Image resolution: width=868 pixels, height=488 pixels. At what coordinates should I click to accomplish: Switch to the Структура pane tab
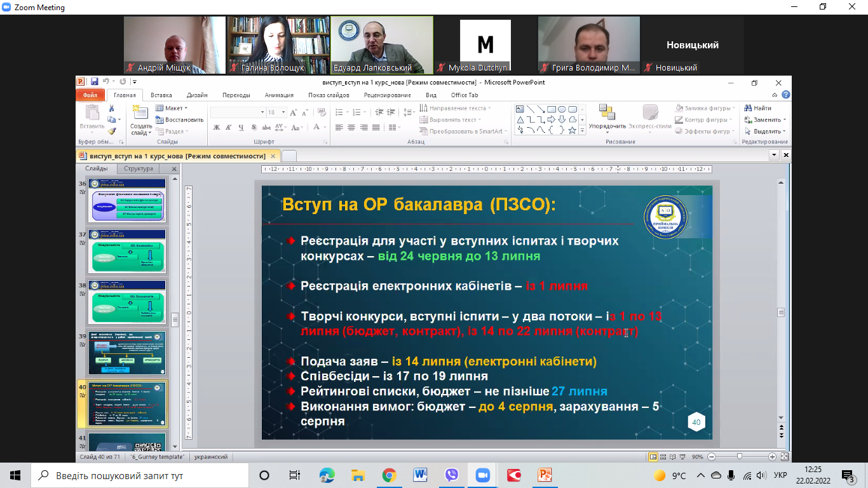139,169
